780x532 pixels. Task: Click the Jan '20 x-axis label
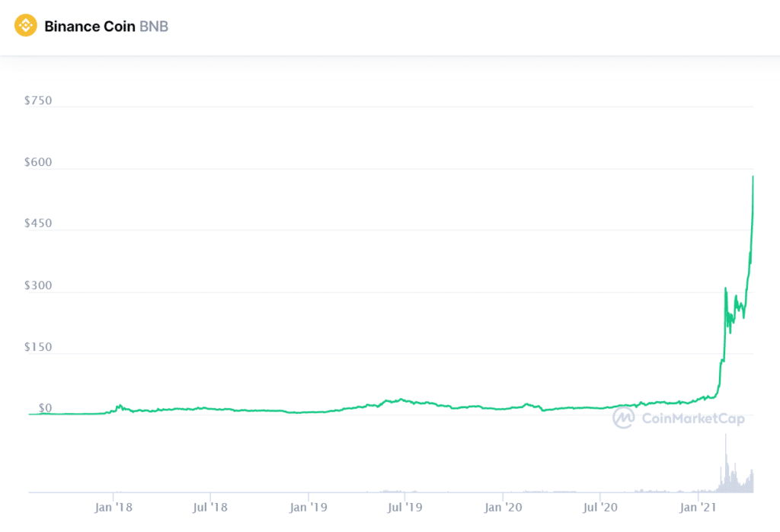click(503, 507)
